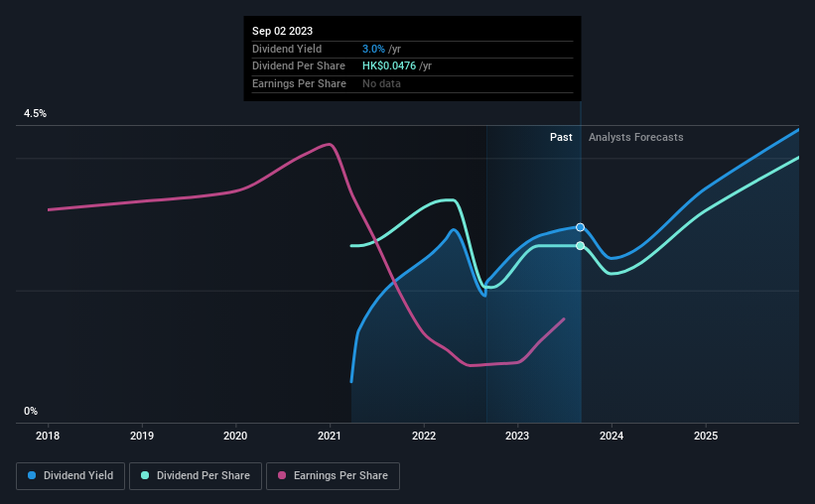Select the 2018 label on the x-axis
Viewport: 815px width, 504px height.
pos(48,436)
